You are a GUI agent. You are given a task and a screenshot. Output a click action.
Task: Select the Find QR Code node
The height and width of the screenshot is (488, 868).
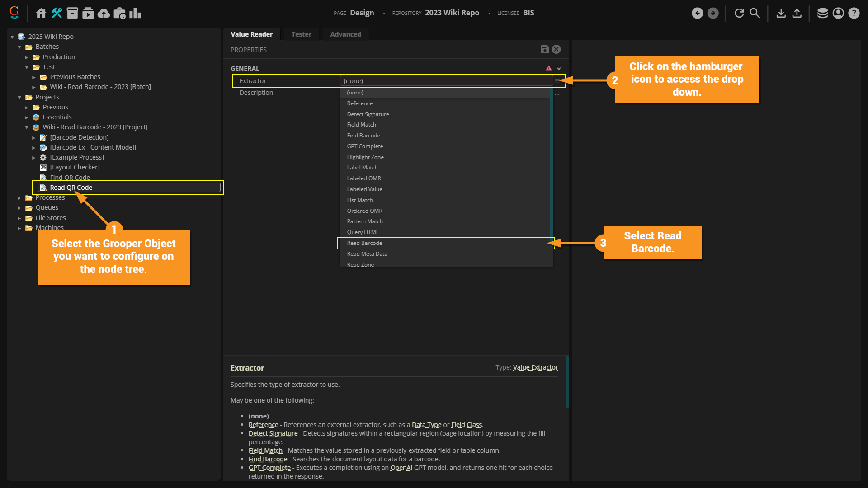[70, 178]
